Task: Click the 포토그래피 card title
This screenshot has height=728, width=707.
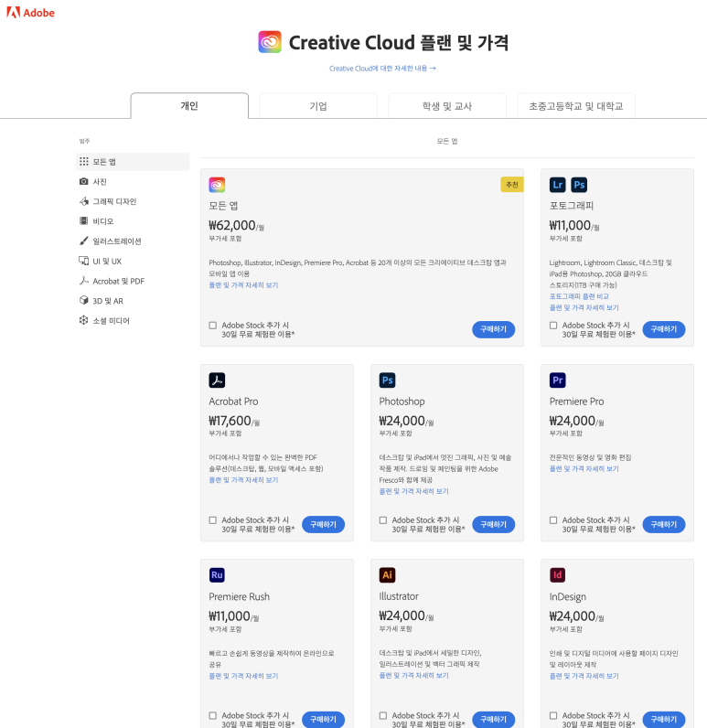Action: tap(572, 206)
